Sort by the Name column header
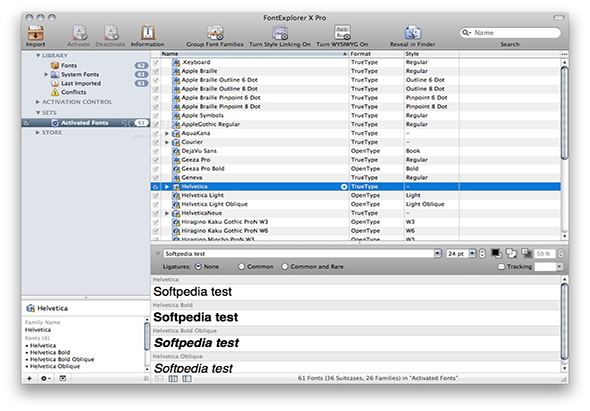Viewport: 590px width, 411px height. point(254,54)
